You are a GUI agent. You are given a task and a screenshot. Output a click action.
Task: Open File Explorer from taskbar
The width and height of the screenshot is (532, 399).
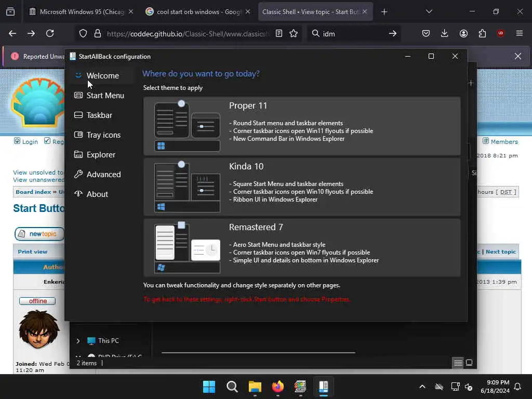pos(255,387)
